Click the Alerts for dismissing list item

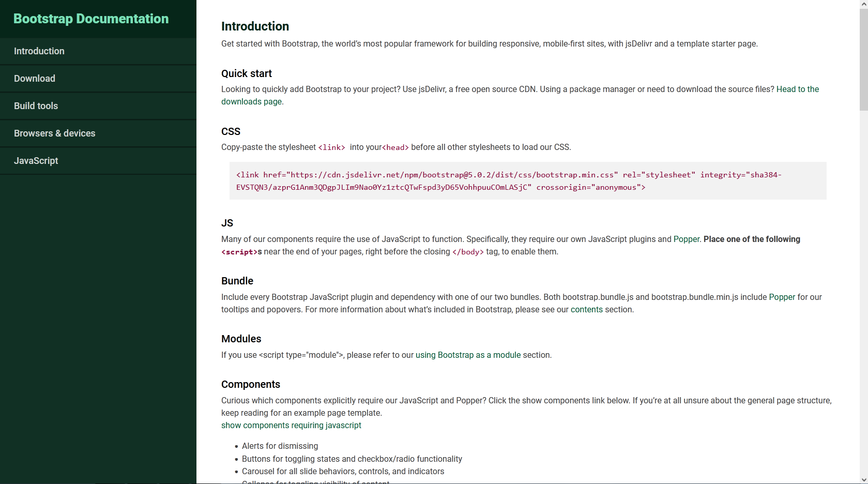(x=280, y=446)
